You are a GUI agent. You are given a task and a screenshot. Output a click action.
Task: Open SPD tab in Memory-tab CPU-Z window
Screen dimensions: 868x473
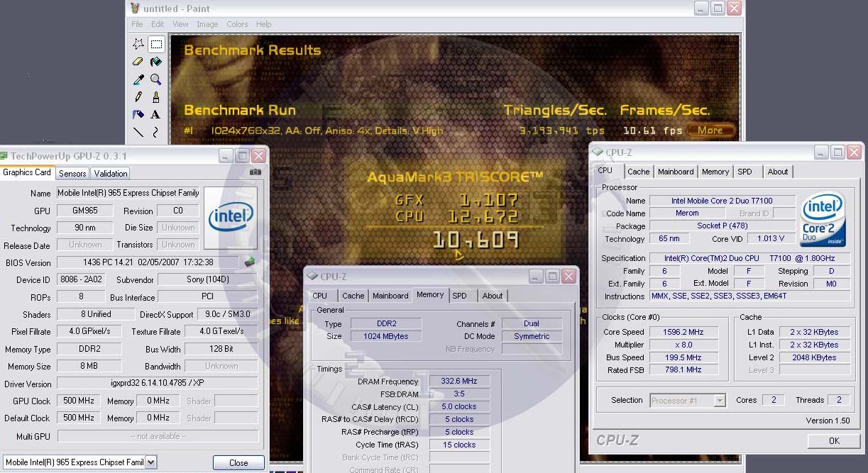pyautogui.click(x=460, y=296)
